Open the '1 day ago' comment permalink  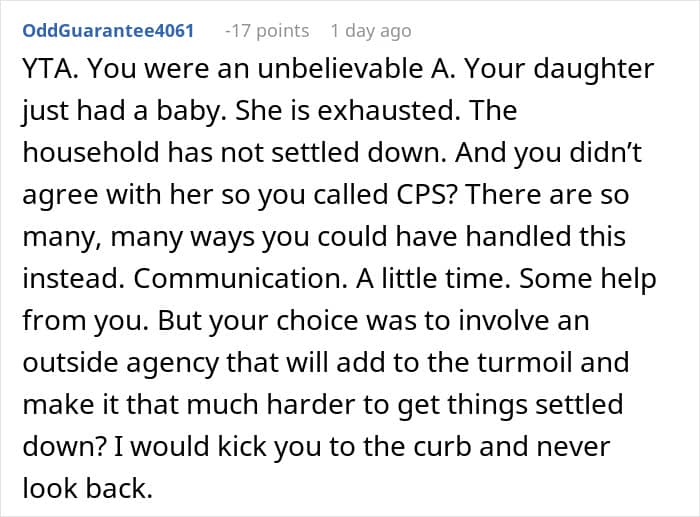click(371, 31)
